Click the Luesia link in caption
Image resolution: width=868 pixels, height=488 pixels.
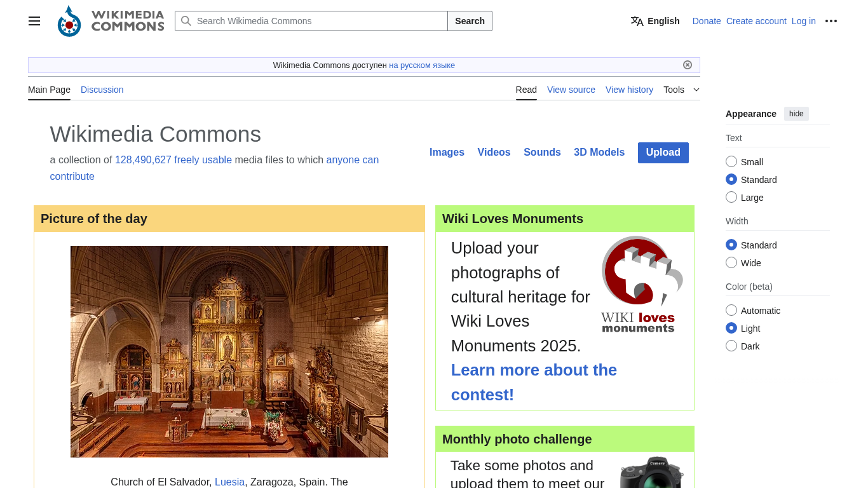tap(229, 482)
